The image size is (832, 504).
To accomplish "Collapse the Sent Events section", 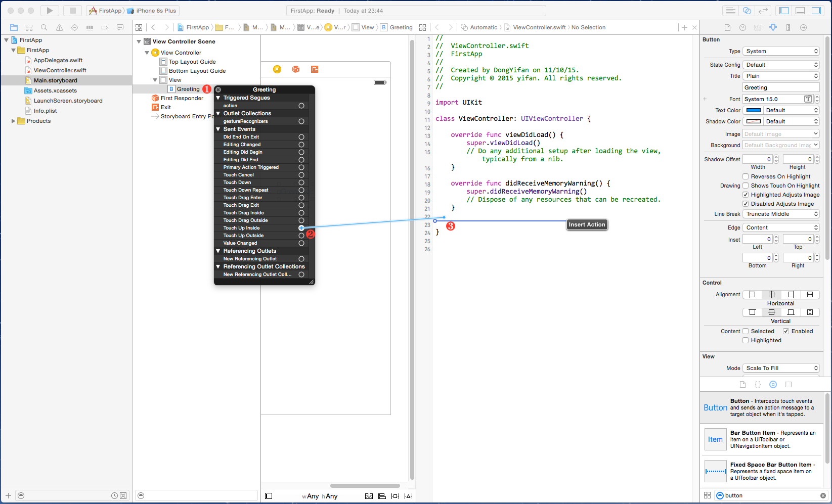I will coord(218,129).
